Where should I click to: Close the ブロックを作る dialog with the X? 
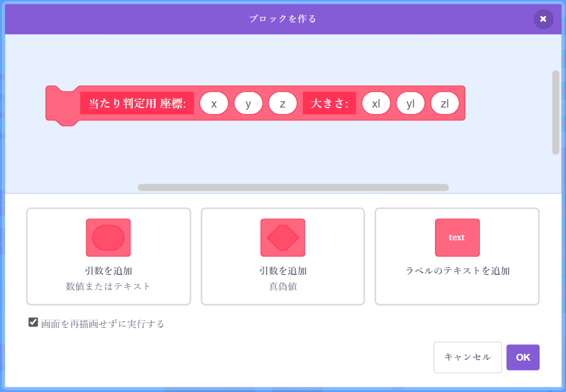543,19
